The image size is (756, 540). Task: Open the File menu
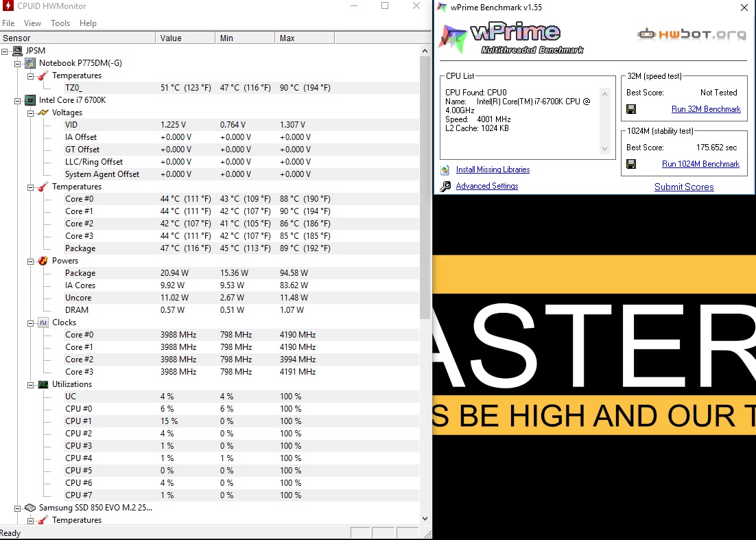[x=8, y=23]
